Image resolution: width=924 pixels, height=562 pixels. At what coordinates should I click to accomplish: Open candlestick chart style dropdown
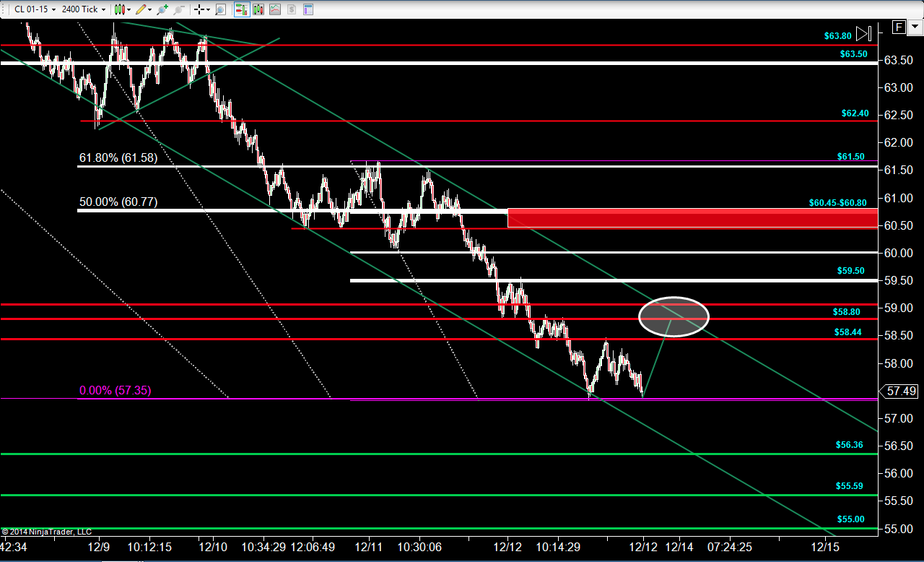pos(123,9)
